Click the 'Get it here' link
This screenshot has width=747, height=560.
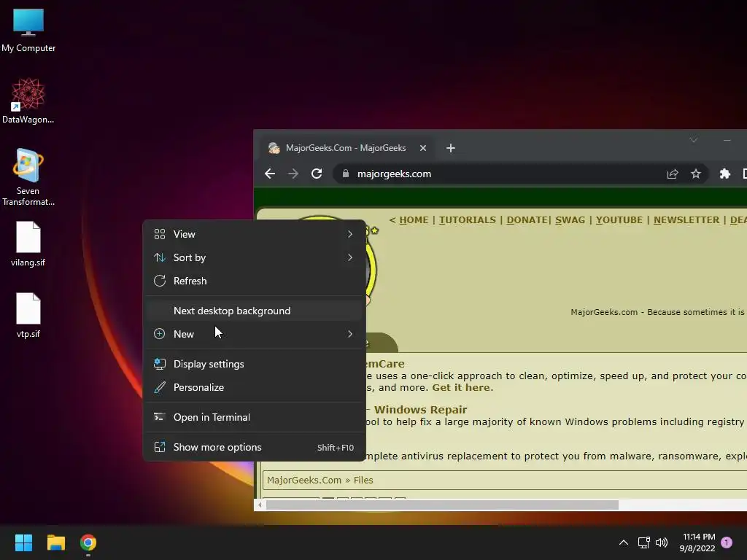(x=461, y=388)
